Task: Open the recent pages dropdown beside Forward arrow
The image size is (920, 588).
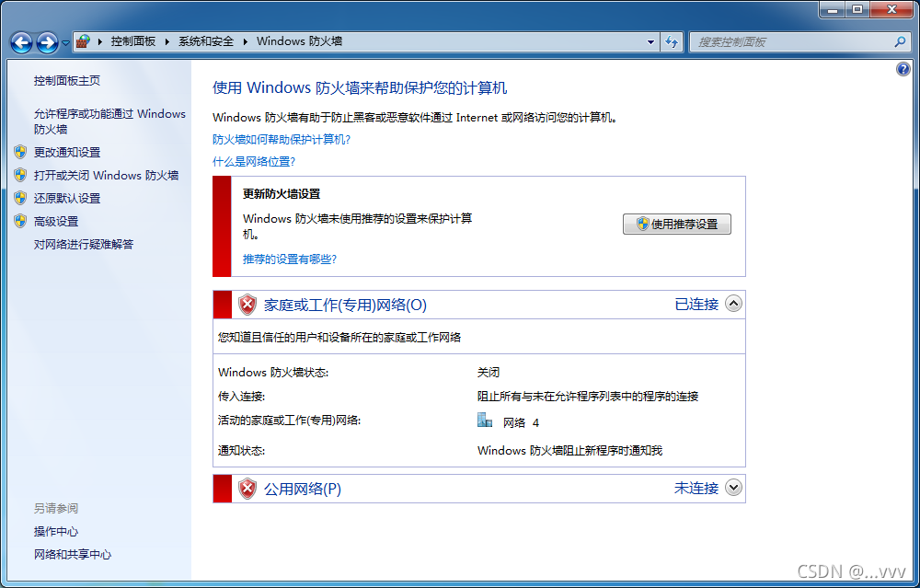Action: pos(65,43)
